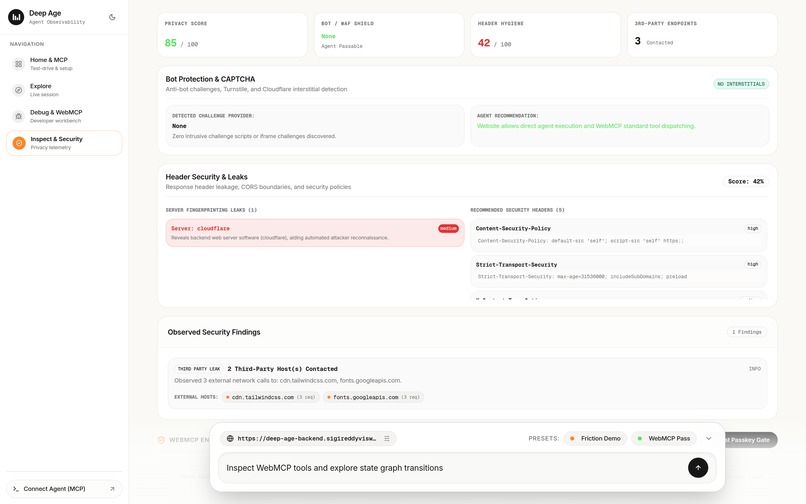Open the URL options icon next to address

pos(387,438)
